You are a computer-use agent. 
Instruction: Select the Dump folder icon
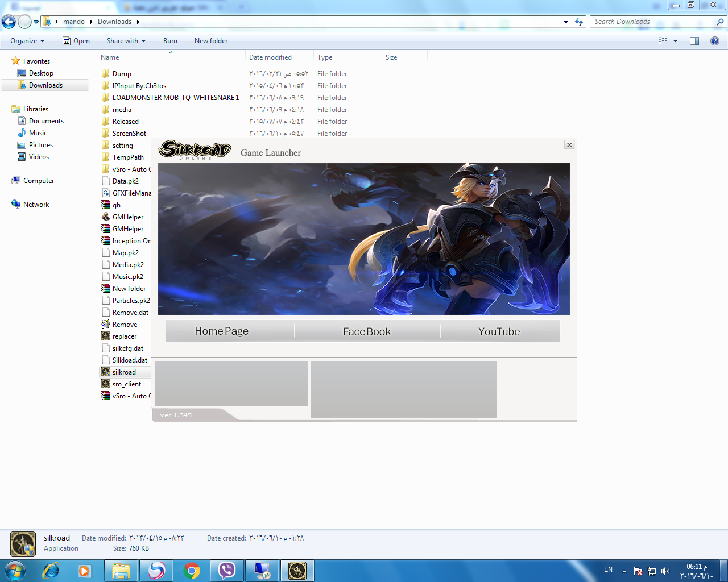point(106,74)
